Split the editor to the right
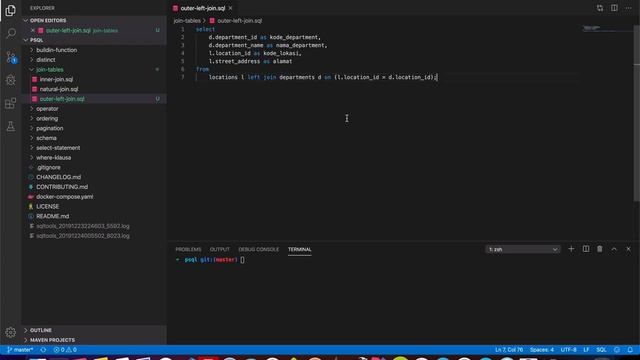This screenshot has height=360, width=640. click(614, 8)
